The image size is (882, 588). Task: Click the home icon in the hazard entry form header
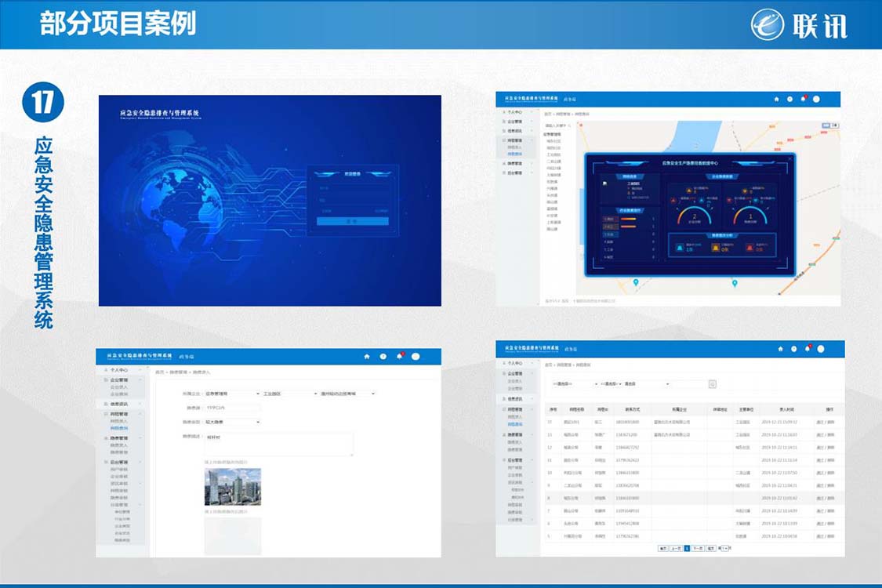(x=367, y=356)
